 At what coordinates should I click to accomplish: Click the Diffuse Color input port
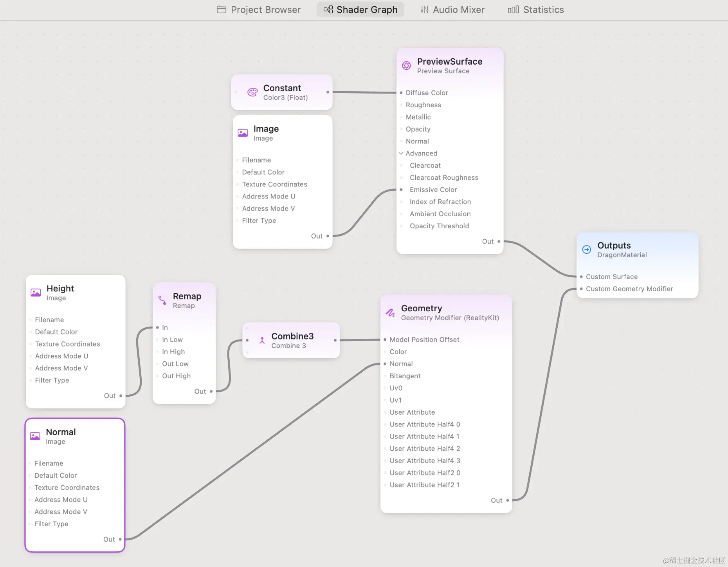tap(401, 93)
